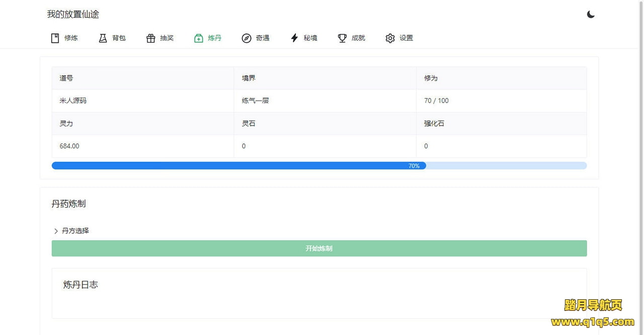Viewport: 644px width, 335px height.
Task: Click the 684.00 灵力 value cell
Action: click(69, 146)
